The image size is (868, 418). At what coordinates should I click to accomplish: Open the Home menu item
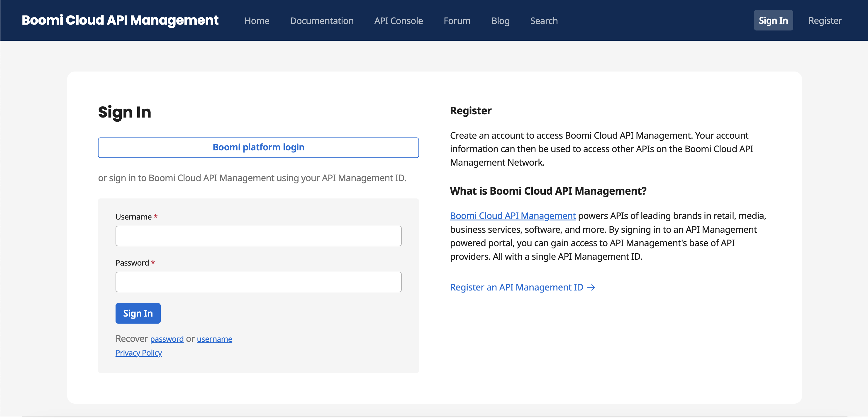coord(256,21)
